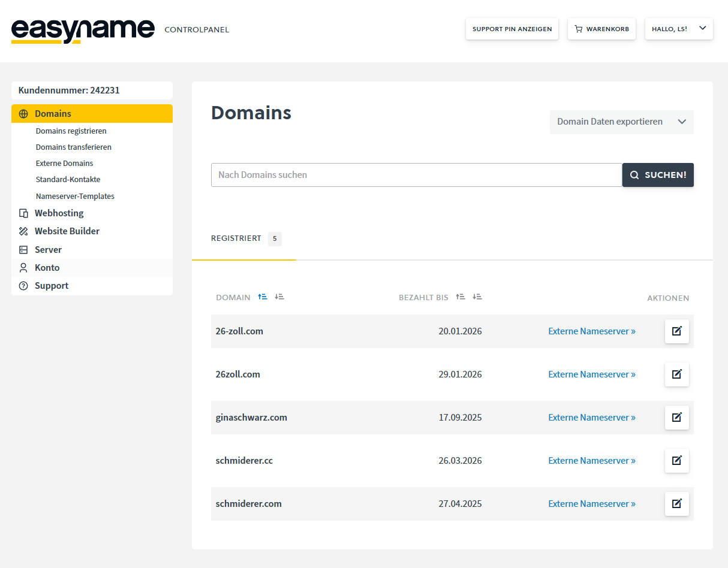Expand Domain Daten exportieren dropdown

(x=621, y=122)
